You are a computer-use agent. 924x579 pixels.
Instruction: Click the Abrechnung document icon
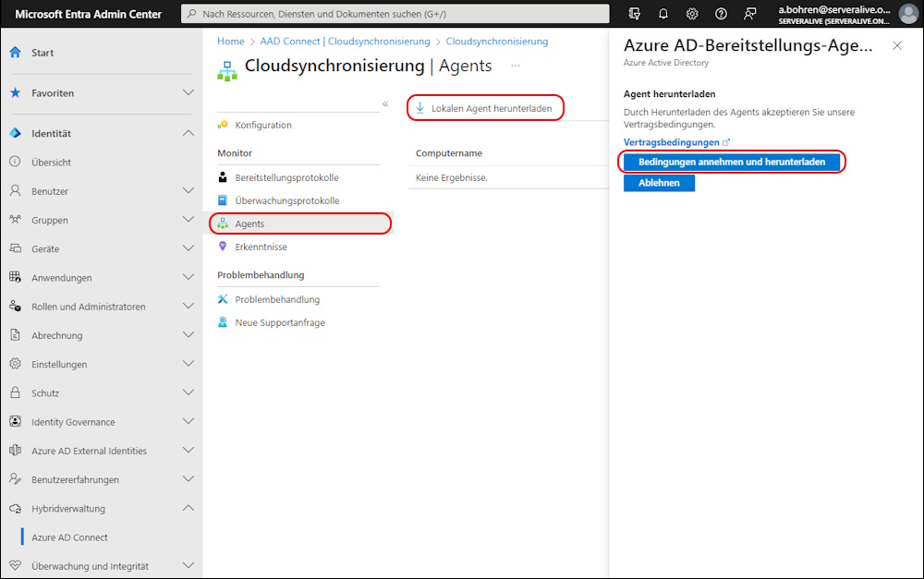(16, 334)
